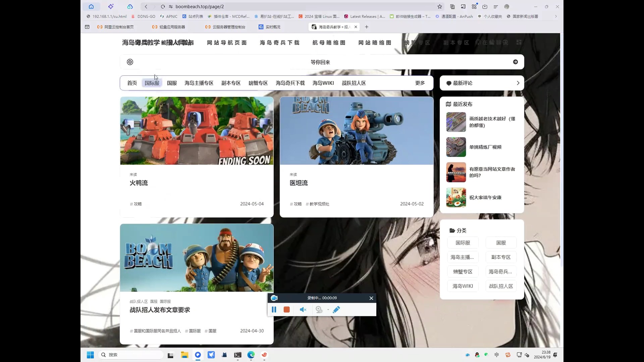Open the browser menu lines icon
Viewport: 644px width, 362px height.
pyautogui.click(x=496, y=6)
